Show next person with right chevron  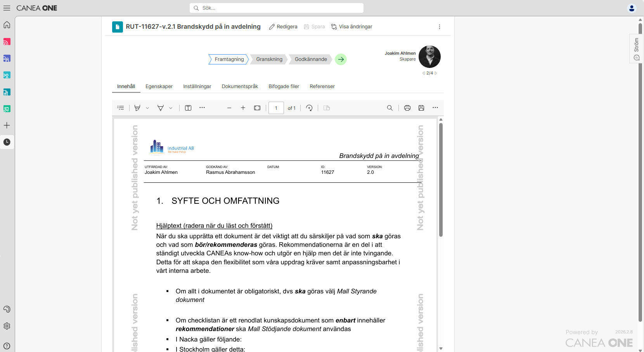point(436,73)
